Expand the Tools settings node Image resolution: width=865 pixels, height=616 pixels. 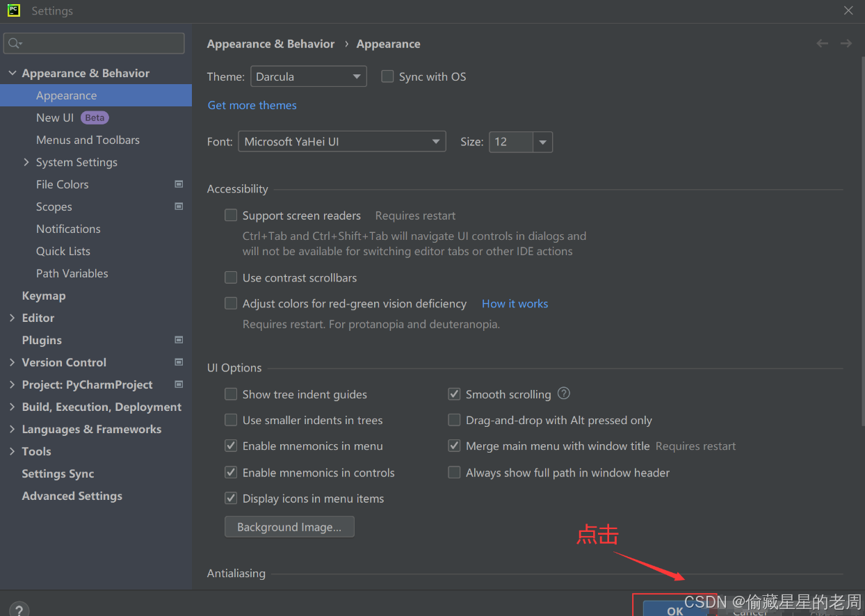(x=13, y=451)
